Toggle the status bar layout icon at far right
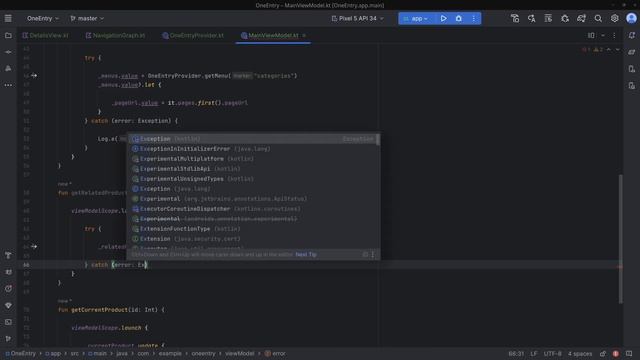This screenshot has width=640, height=360. tap(629, 353)
